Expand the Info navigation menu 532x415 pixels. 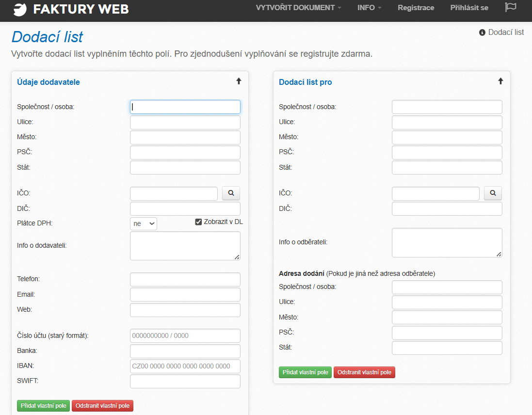(x=369, y=8)
